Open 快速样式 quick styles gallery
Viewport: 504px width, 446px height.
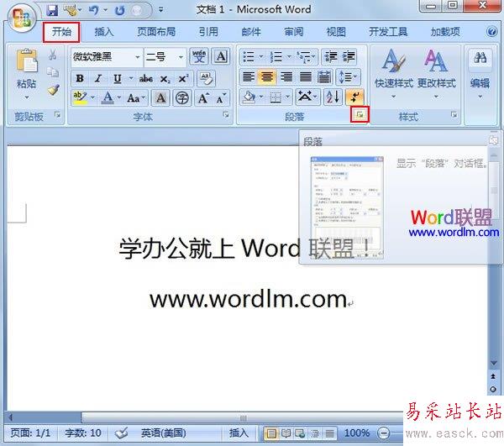[394, 75]
